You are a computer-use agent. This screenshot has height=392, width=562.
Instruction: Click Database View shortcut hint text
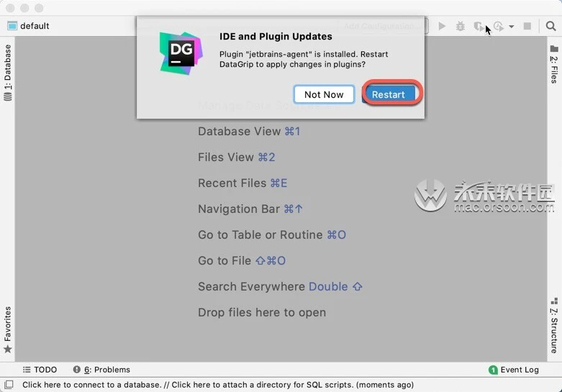249,131
